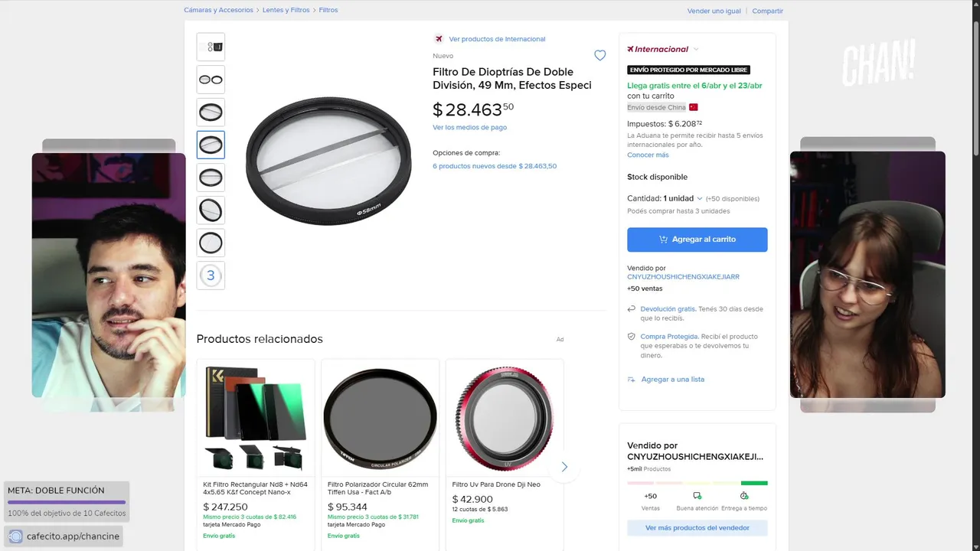The width and height of the screenshot is (980, 551).
Task: Click the Compra Protegida shield icon
Action: (x=632, y=337)
